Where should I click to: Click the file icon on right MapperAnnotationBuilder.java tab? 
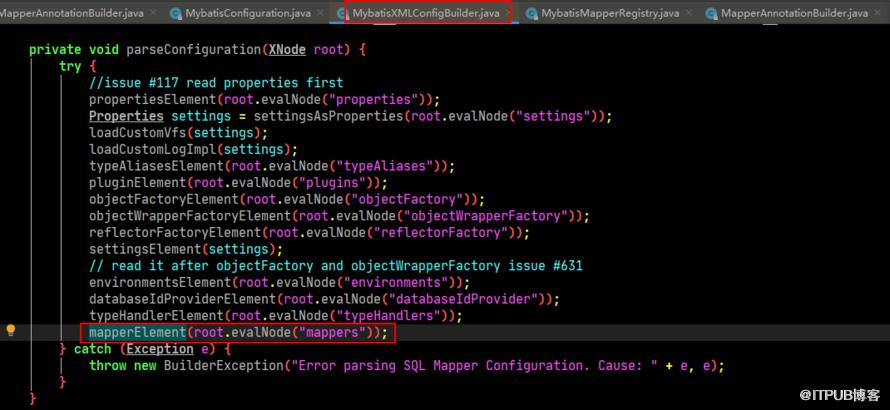click(711, 13)
